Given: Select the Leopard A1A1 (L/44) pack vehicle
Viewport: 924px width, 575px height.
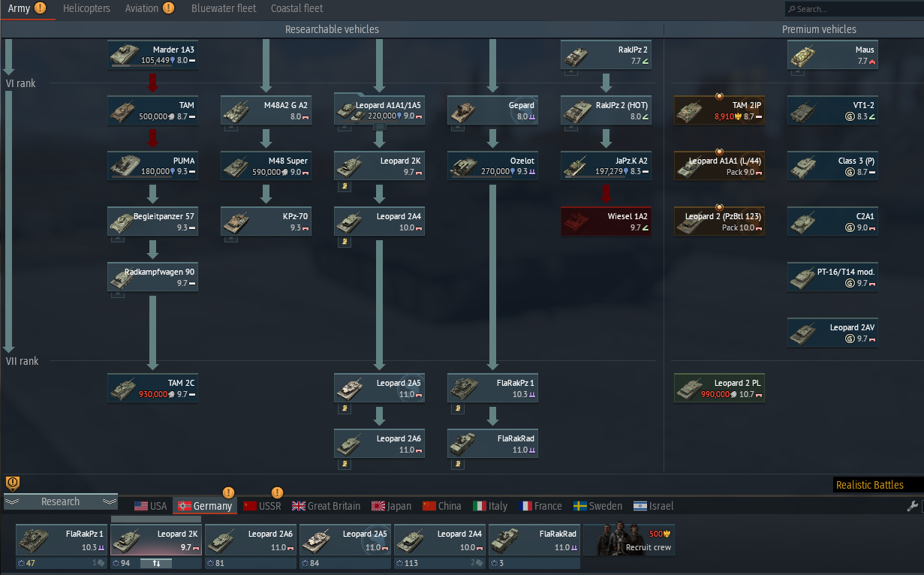Looking at the screenshot, I should click(720, 167).
